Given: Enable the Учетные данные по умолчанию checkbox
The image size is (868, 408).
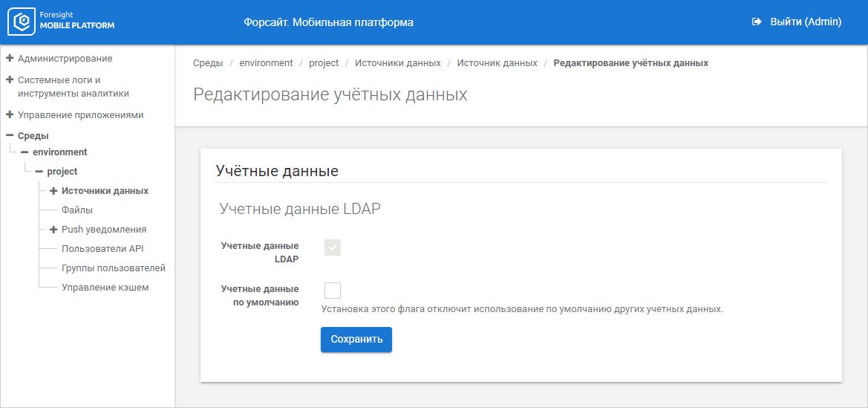Looking at the screenshot, I should click(333, 291).
